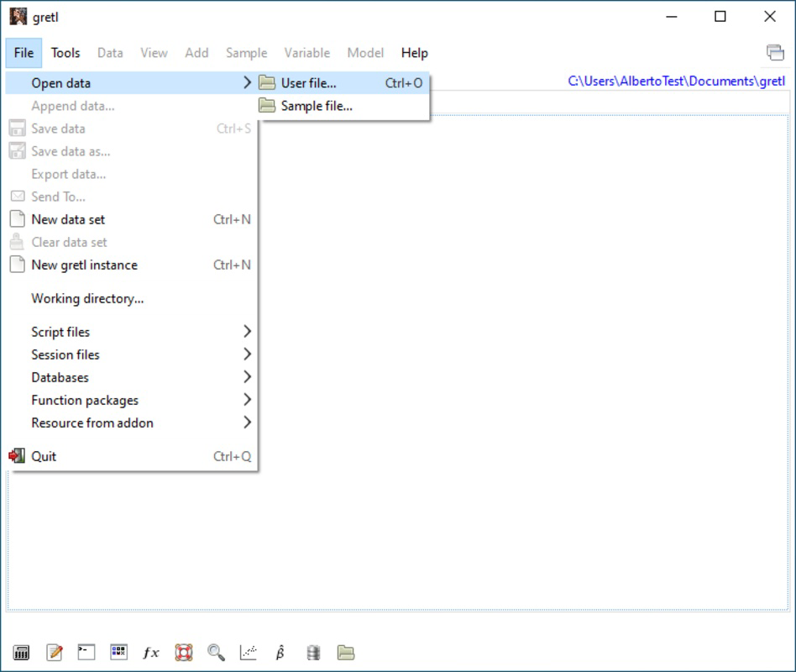Screen dimensions: 796x672
Task: Open the Variable menu
Action: [x=307, y=53]
